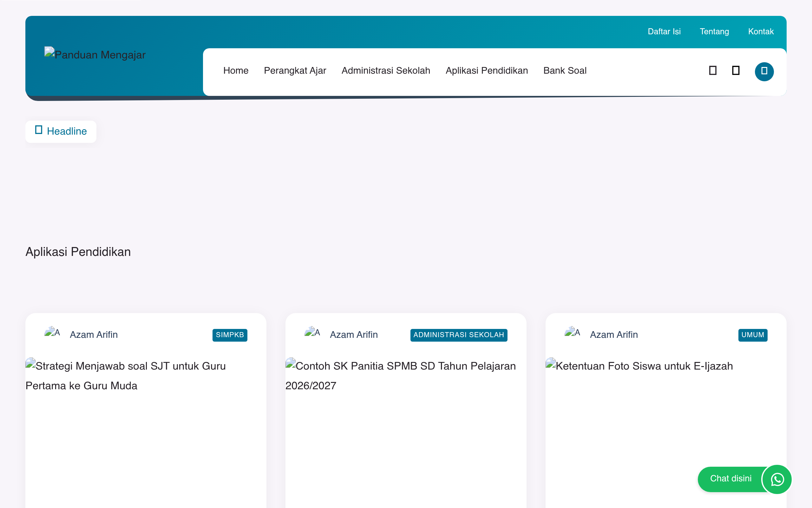This screenshot has width=812, height=508.
Task: Open Azam Arifin author on Administrasi Sekolah card
Action: pyautogui.click(x=354, y=335)
